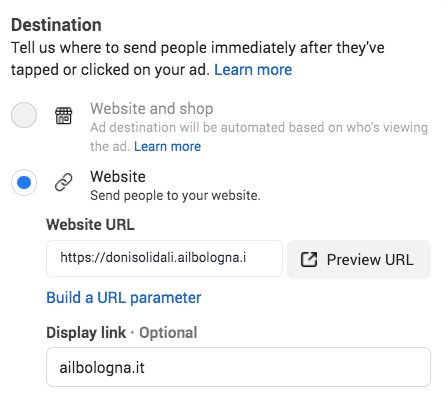The height and width of the screenshot is (395, 448).
Task: Open the Build a URL parameter link
Action: click(x=124, y=298)
